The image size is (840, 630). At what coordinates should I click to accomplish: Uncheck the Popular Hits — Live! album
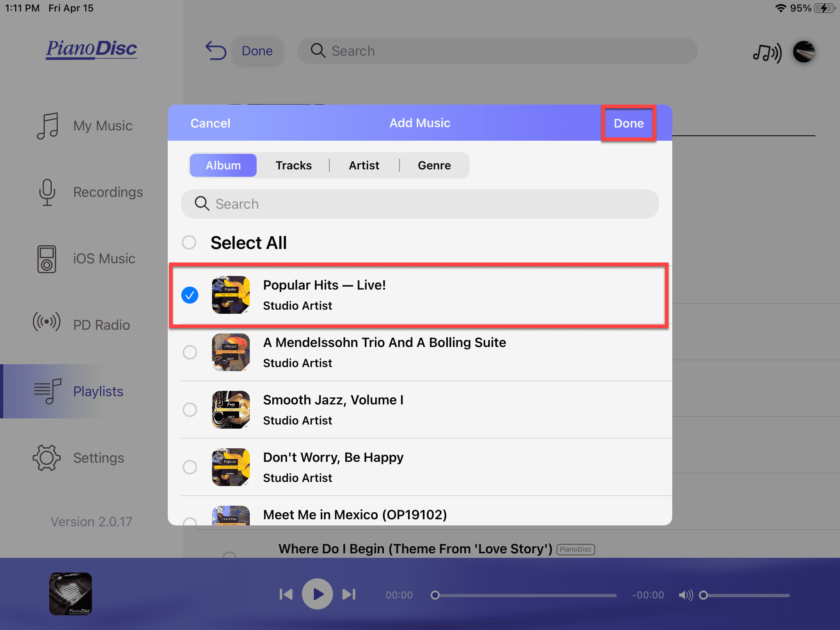click(190, 295)
